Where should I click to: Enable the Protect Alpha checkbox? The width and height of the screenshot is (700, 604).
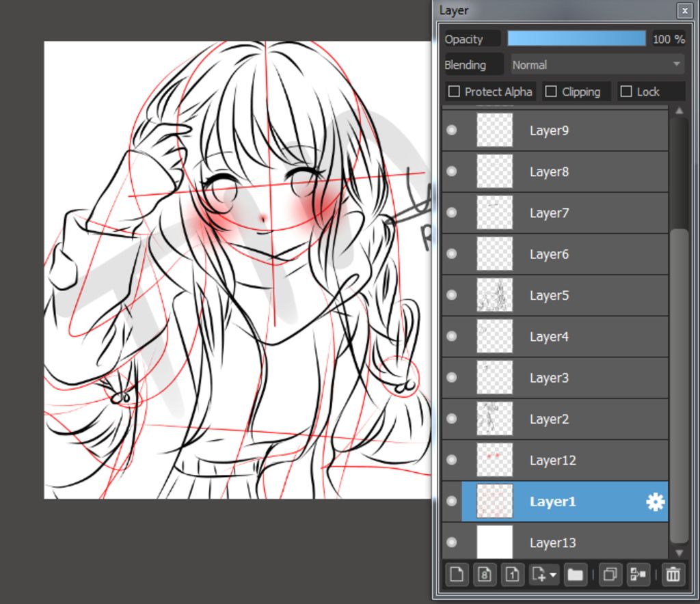(454, 92)
